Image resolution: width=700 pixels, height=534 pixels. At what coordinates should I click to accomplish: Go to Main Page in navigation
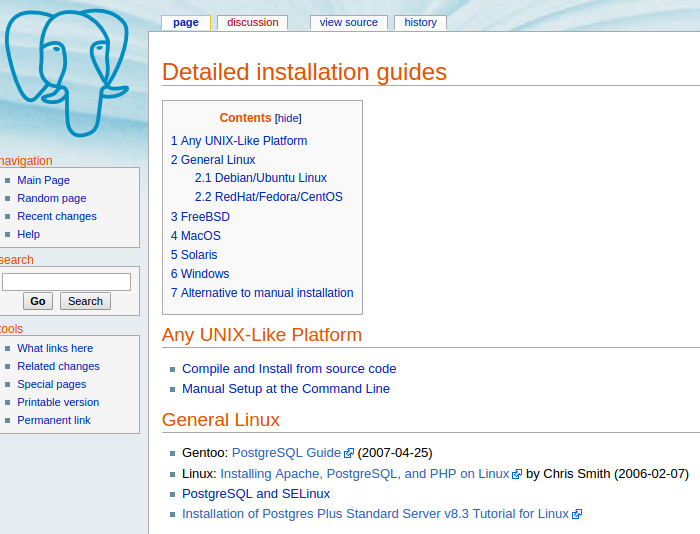[43, 180]
